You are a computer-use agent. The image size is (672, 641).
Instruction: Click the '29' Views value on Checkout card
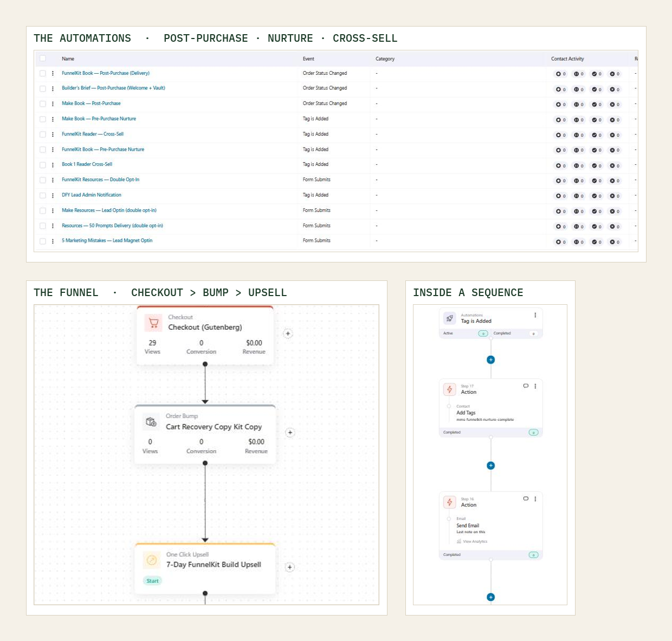[152, 343]
